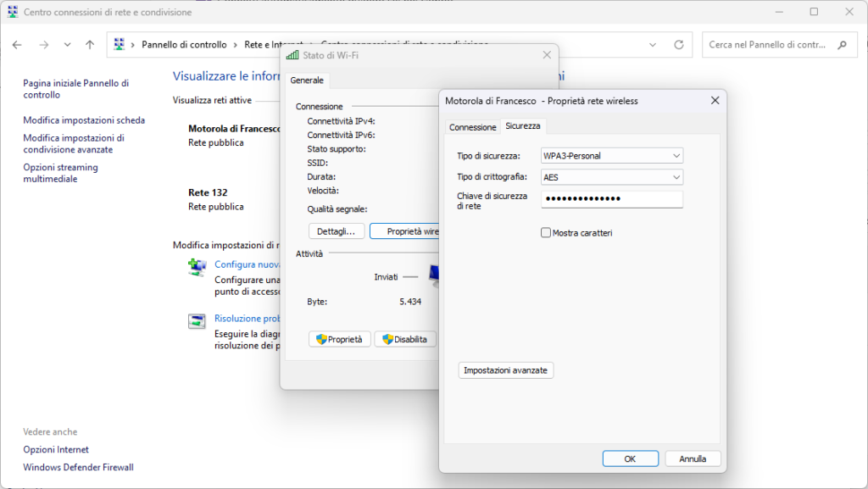Open the Tipo di crittografia dropdown
The width and height of the screenshot is (868, 489).
[x=612, y=177]
